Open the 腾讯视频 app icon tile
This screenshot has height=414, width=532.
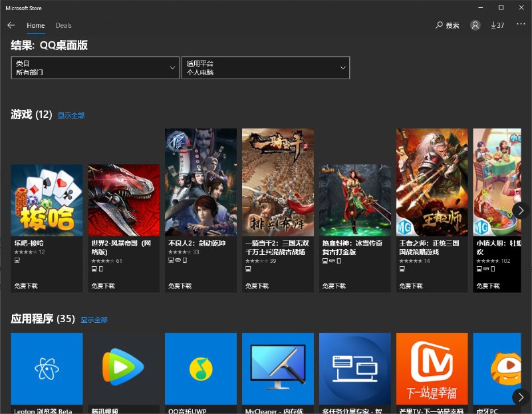click(x=124, y=369)
